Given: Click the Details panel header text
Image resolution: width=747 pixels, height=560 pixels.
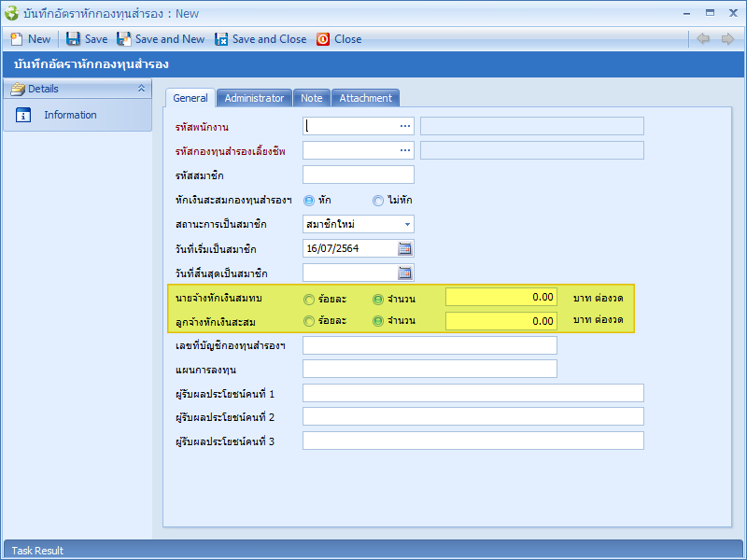Looking at the screenshot, I should point(43,89).
